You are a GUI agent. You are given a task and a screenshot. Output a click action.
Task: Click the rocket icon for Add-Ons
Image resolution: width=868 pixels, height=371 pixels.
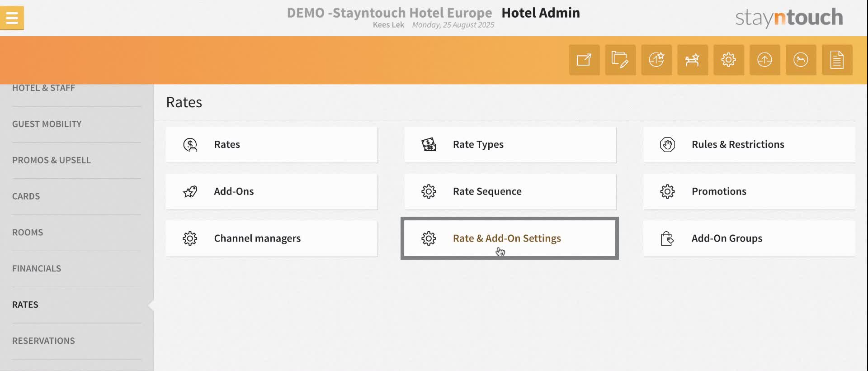click(x=190, y=192)
